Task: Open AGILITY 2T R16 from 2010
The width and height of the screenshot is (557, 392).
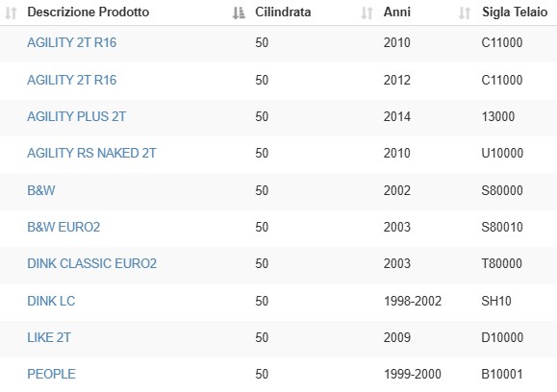Action: coord(72,42)
